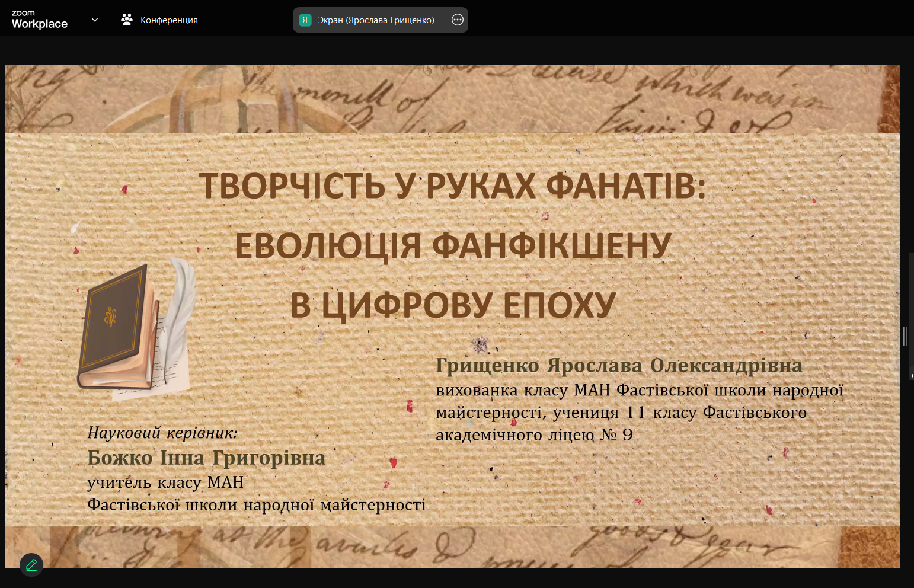The image size is (914, 588).
Task: Click the Конференция people icon
Action: [127, 20]
